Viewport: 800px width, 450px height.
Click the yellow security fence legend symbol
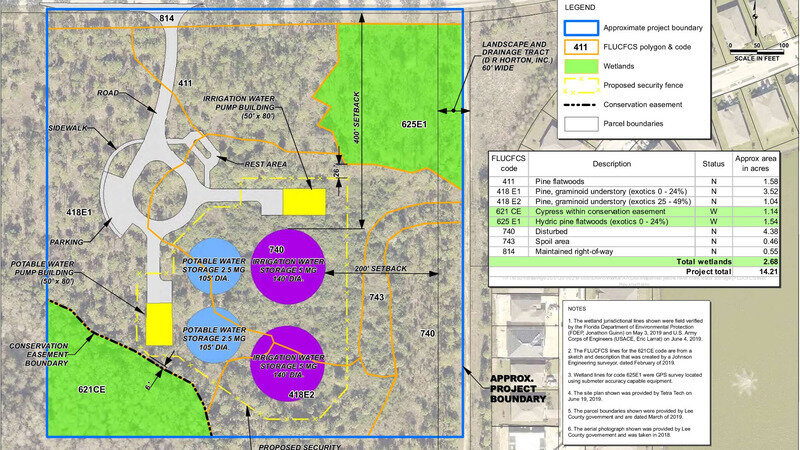click(x=590, y=85)
